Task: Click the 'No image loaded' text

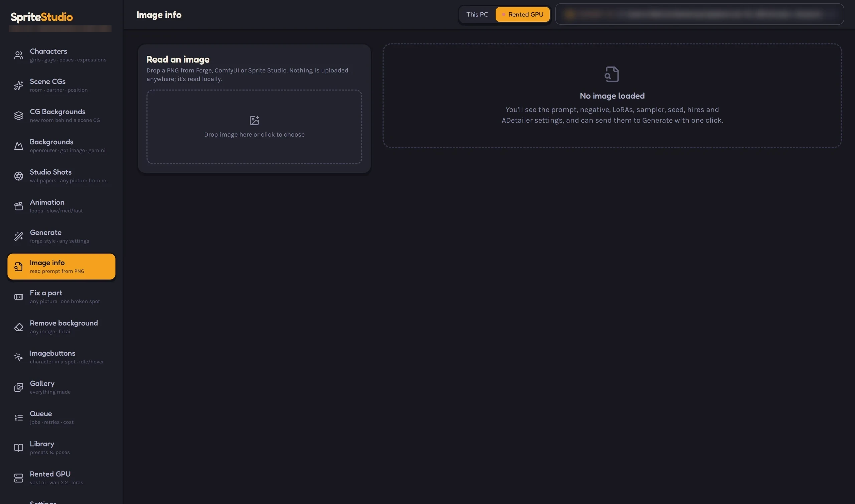Action: point(612,96)
